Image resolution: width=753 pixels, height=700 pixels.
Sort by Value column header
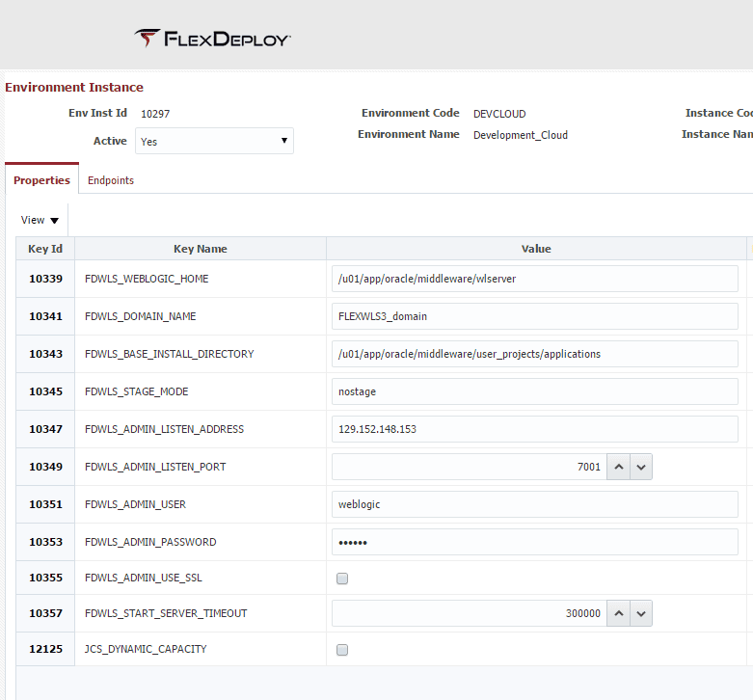click(x=536, y=249)
